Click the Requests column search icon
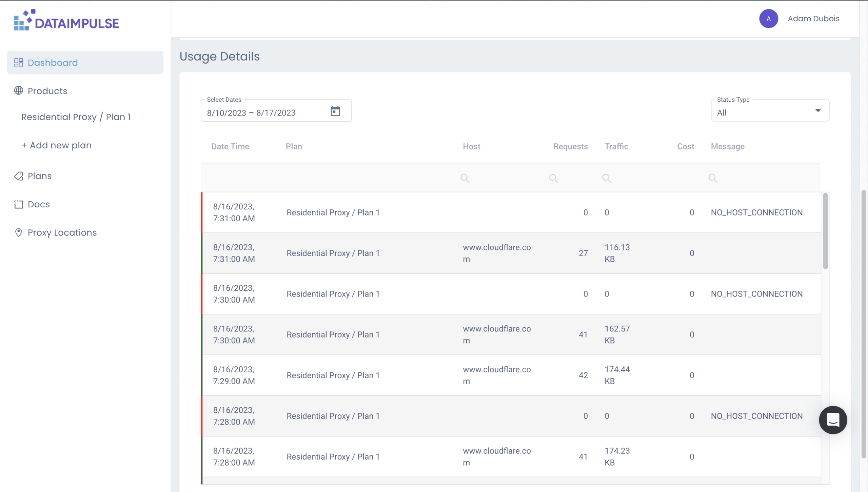 click(x=553, y=178)
